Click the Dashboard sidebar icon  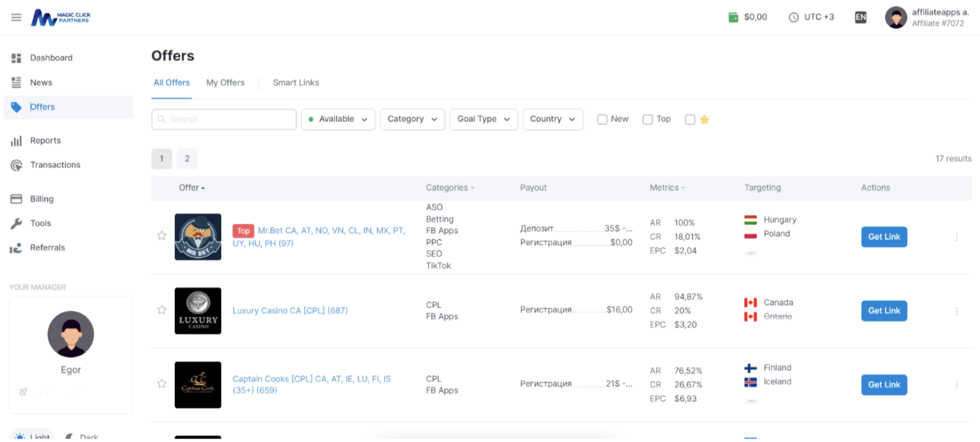[x=16, y=58]
